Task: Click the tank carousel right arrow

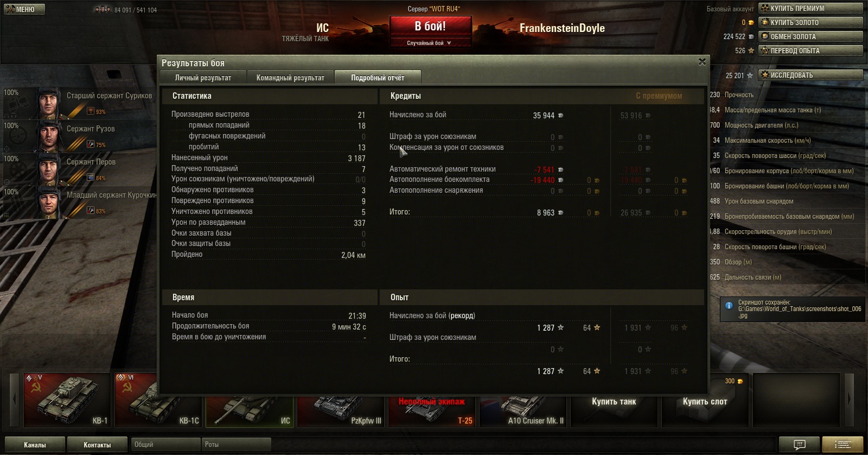Action: pos(850,400)
